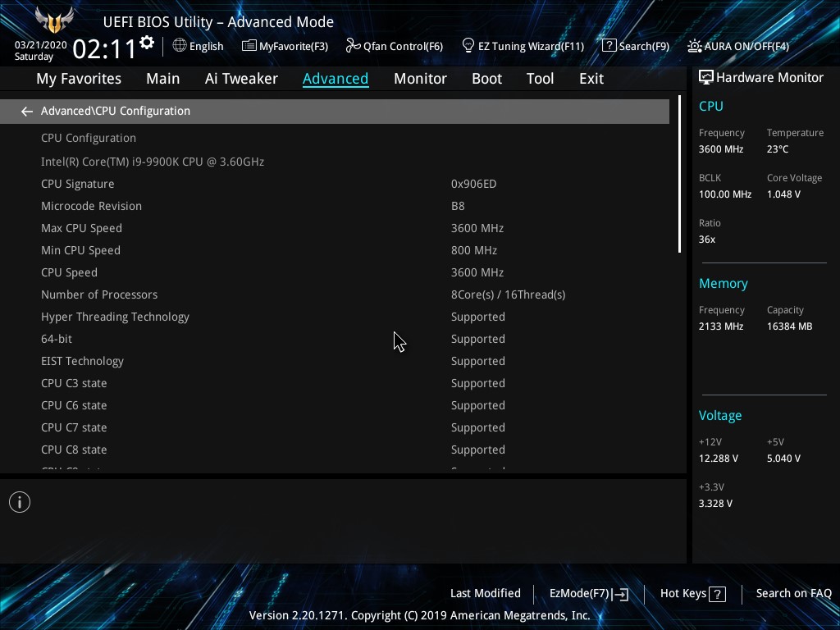
Task: Click Qfan Control(F6) label
Action: coord(403,46)
